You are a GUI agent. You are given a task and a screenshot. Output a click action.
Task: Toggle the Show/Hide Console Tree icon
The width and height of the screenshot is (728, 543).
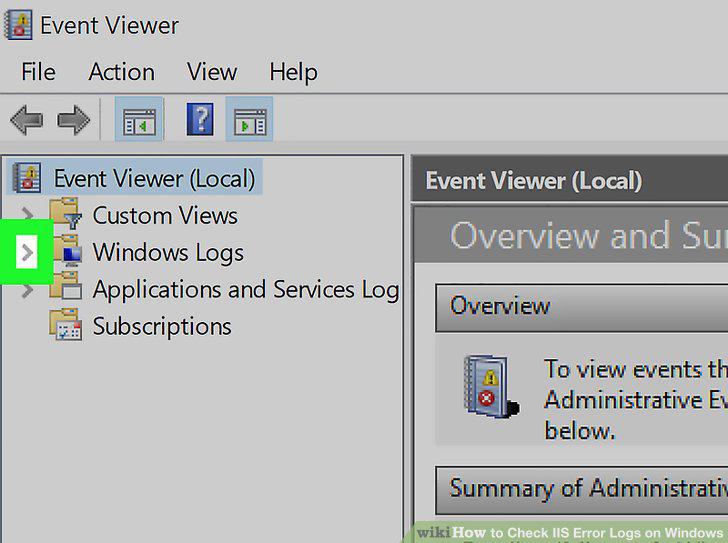(x=139, y=119)
